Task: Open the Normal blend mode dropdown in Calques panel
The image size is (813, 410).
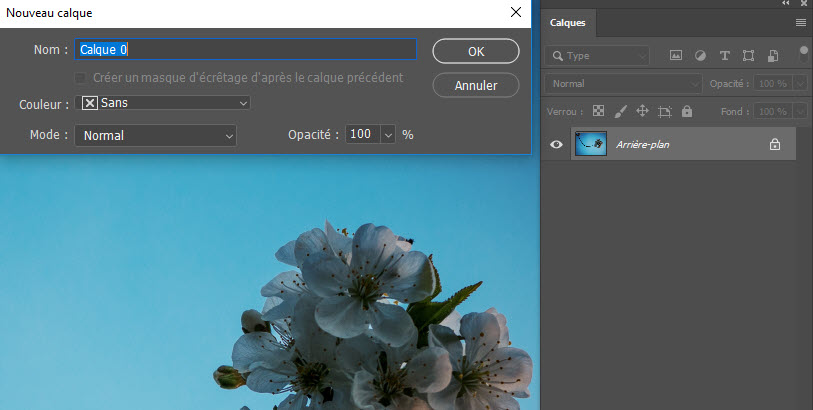Action: [x=623, y=83]
